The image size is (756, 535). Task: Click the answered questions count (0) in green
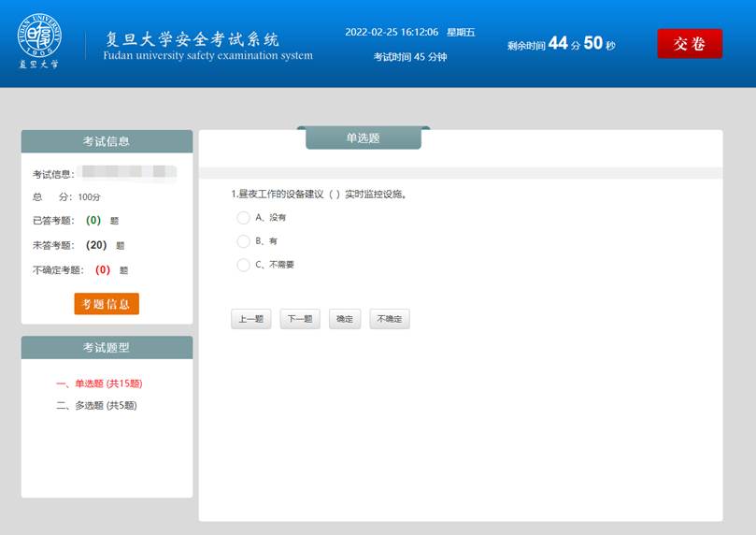[93, 221]
